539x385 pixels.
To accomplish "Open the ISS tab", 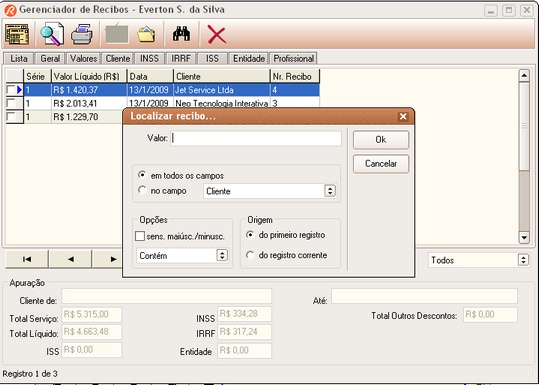I will [x=212, y=58].
